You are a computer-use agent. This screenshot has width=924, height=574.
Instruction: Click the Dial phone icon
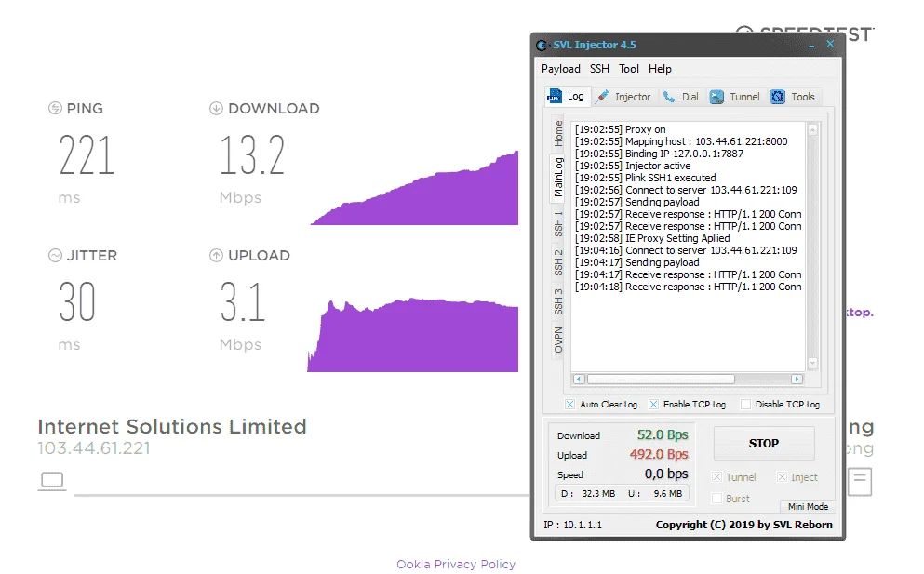(x=669, y=97)
